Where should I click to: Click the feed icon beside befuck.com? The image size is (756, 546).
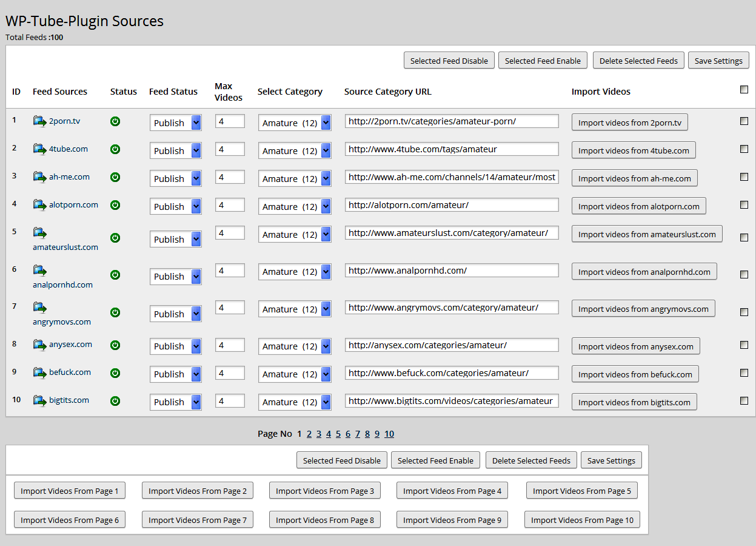(x=39, y=372)
